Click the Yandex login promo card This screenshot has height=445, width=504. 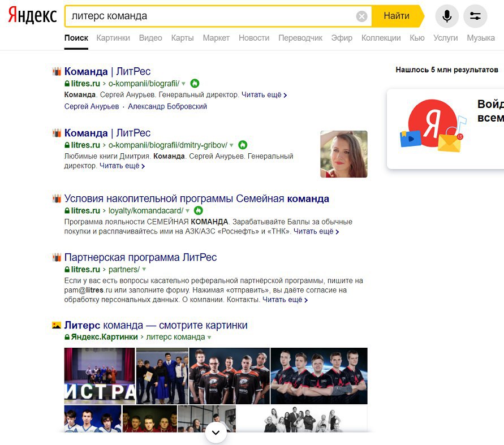click(446, 129)
